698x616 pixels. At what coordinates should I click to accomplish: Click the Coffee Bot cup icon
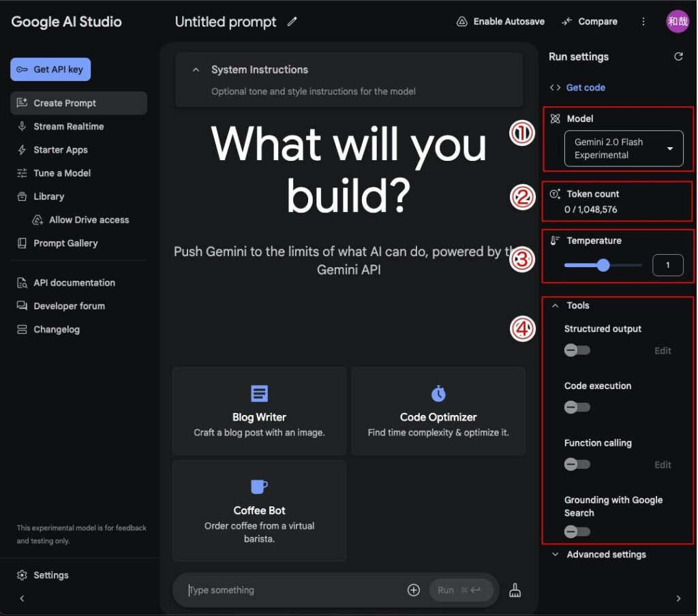(259, 487)
